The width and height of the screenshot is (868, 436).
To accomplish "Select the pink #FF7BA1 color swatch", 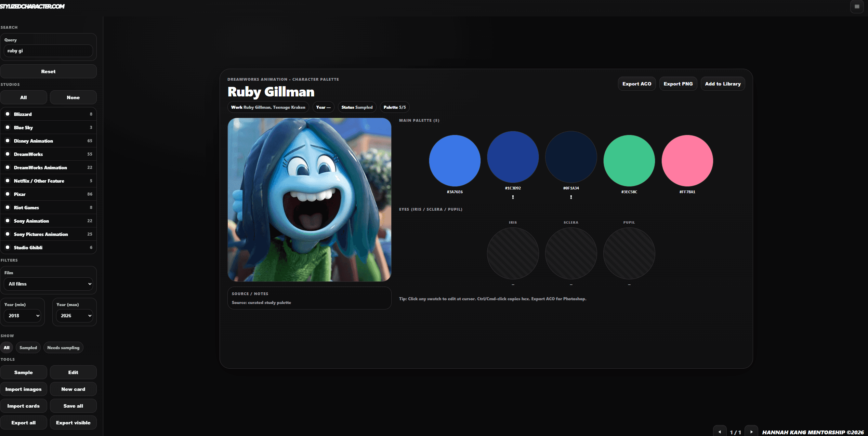I will tap(687, 160).
